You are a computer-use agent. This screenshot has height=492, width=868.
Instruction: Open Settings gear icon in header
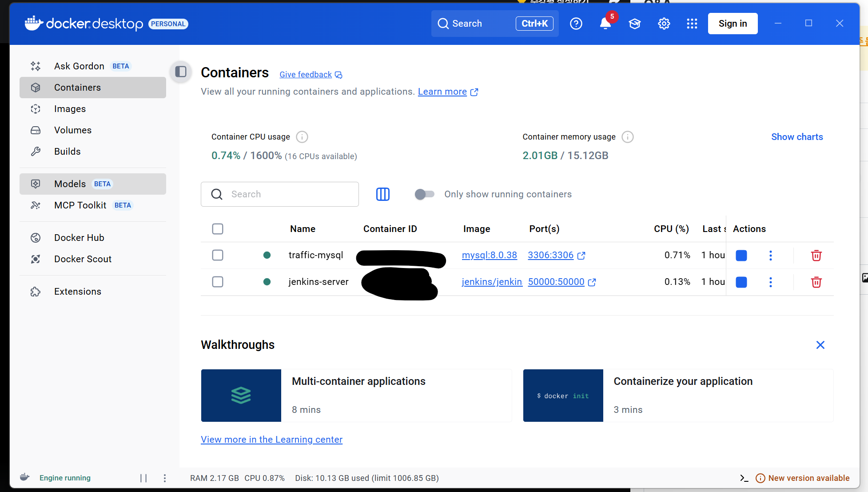[664, 24]
